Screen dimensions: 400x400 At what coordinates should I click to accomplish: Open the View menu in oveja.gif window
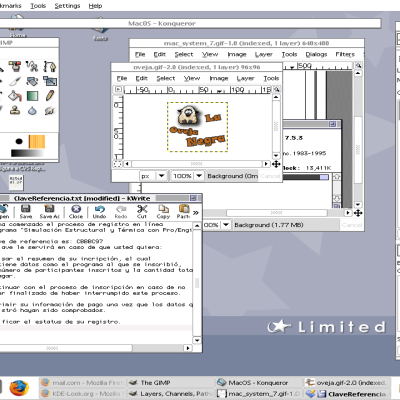pyautogui.click(x=192, y=78)
